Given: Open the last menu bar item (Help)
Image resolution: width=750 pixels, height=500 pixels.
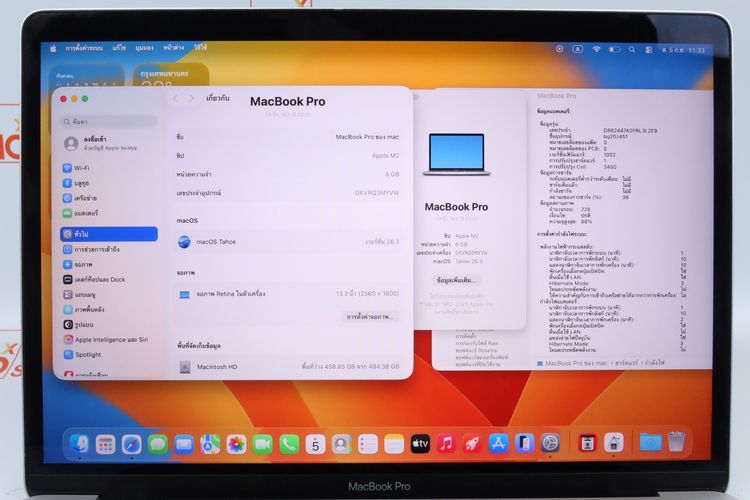Looking at the screenshot, I should tap(200, 47).
